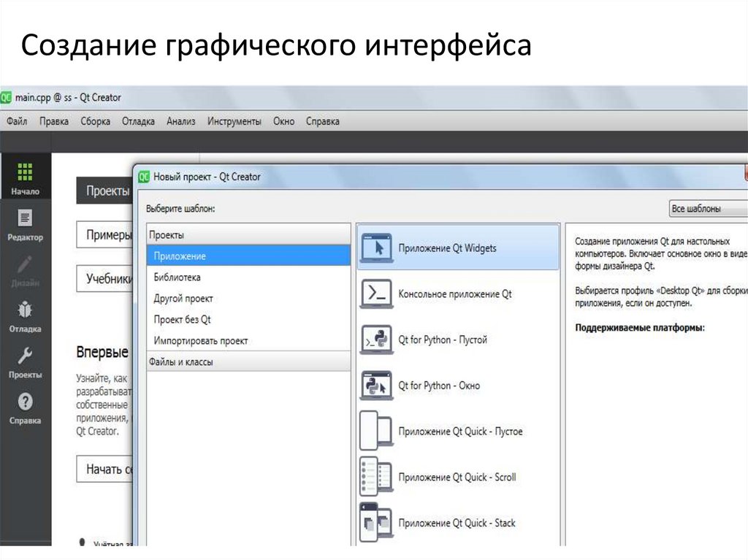
Task: Select Приложение Qt Widgets text label
Action: [448, 248]
